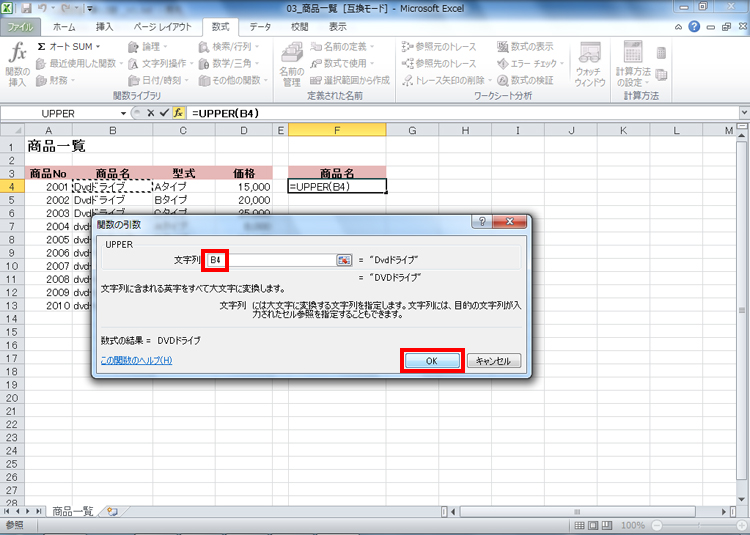
Task: Click the 文字列 input field containing B4
Action: tap(271, 260)
